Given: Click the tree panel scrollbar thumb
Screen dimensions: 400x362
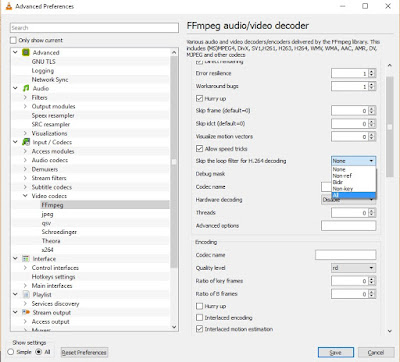Looking at the screenshot, I should click(174, 162).
